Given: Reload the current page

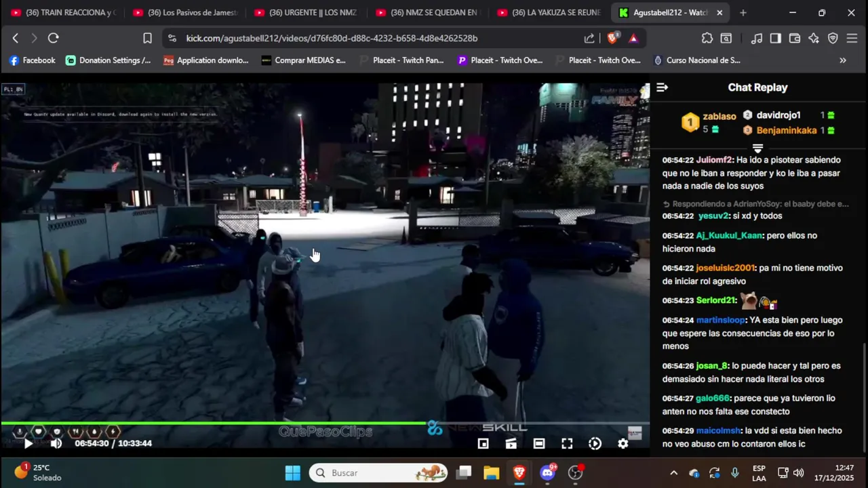Looking at the screenshot, I should click(53, 38).
